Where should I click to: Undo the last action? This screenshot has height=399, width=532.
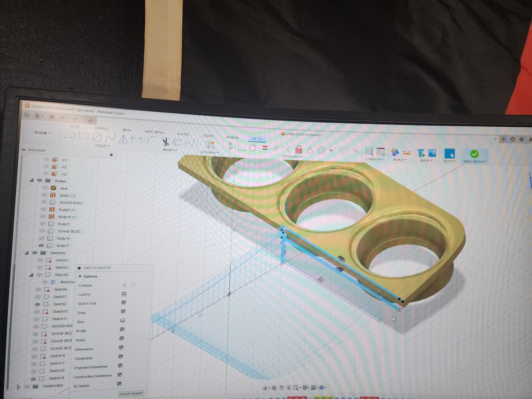point(63,117)
